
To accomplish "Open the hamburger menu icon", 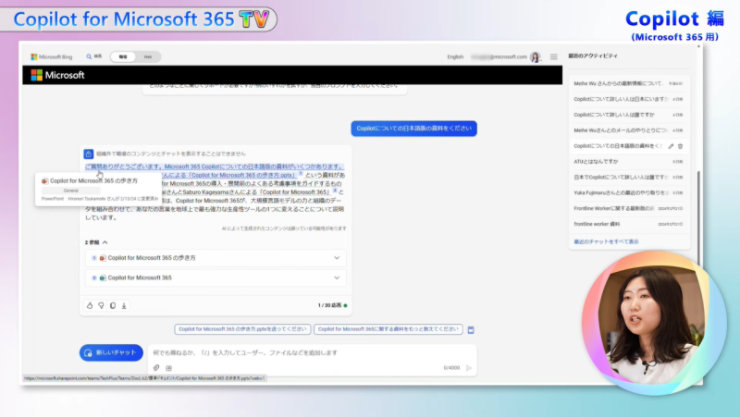I will pyautogui.click(x=554, y=57).
